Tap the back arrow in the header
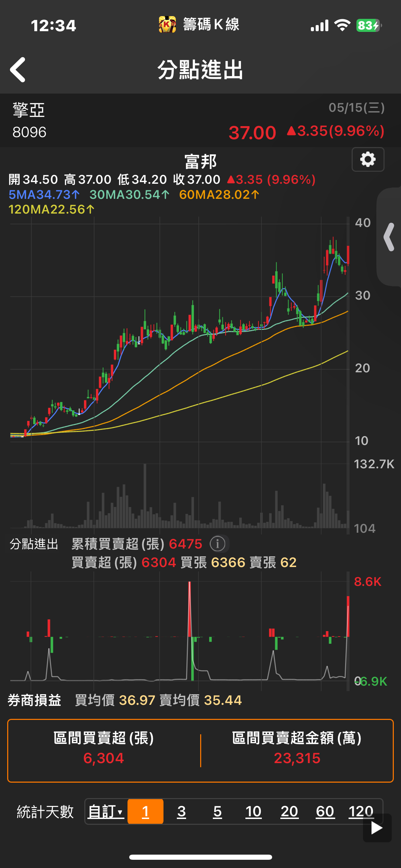 [x=18, y=70]
